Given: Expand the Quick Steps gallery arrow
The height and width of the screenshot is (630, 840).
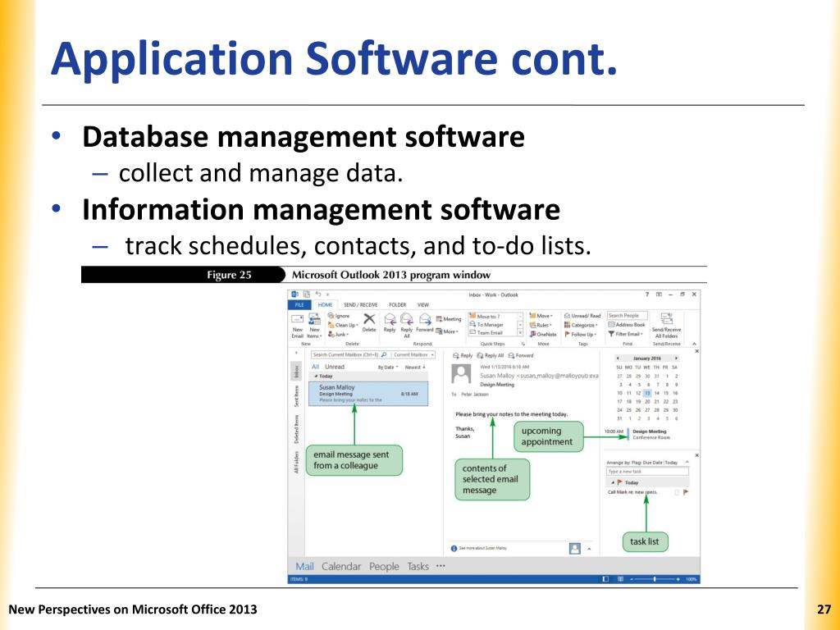Looking at the screenshot, I should point(519,333).
